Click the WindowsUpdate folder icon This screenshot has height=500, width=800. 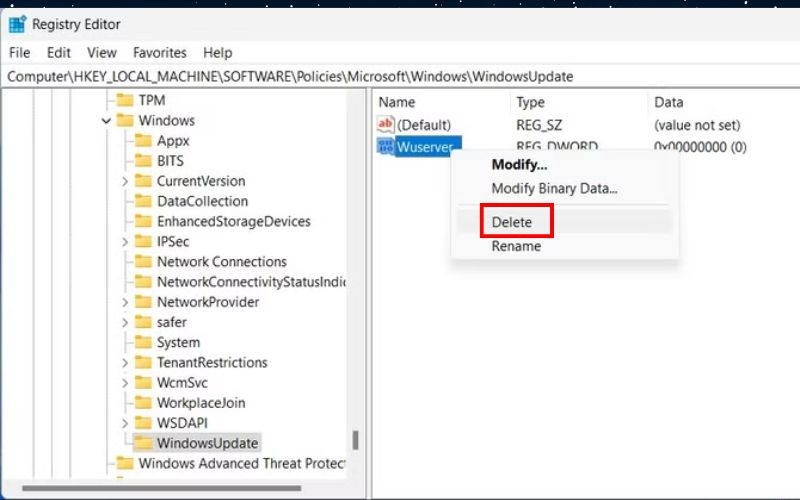coord(143,443)
